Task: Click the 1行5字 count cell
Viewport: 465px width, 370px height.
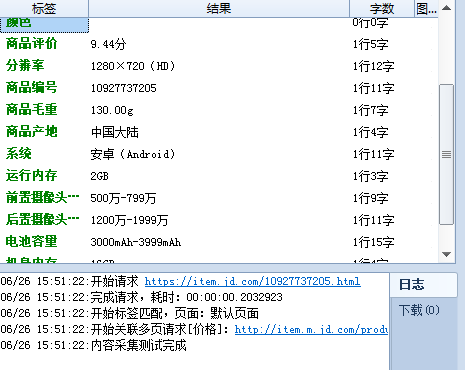Action: pyautogui.click(x=371, y=44)
